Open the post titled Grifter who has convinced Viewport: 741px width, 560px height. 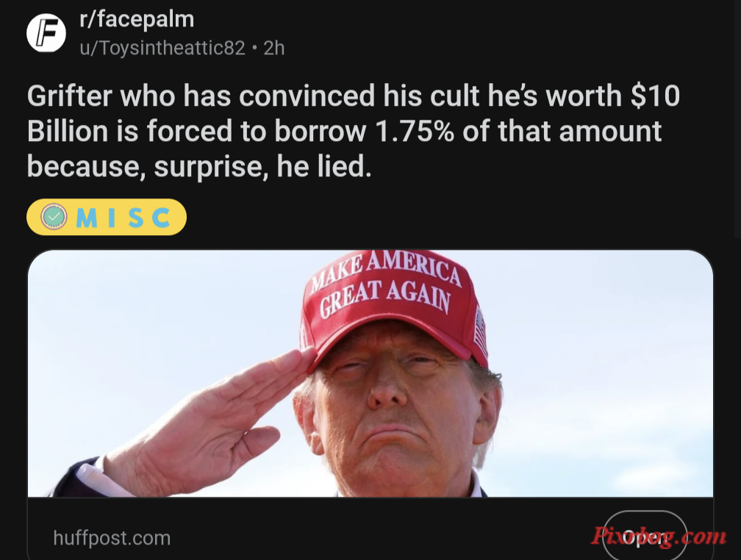tap(353, 131)
